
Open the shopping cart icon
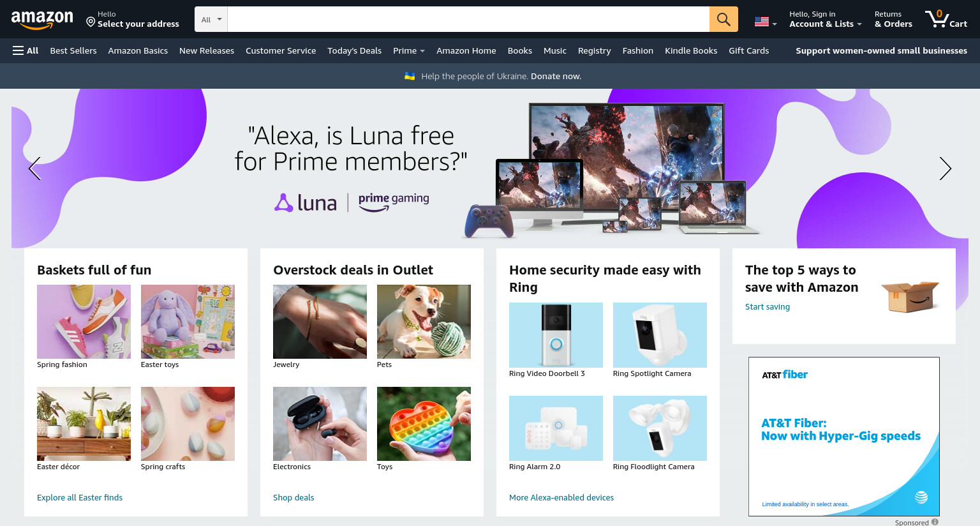point(946,19)
